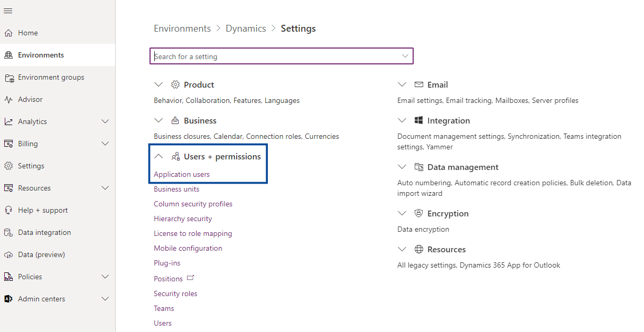Image resolution: width=644 pixels, height=332 pixels.
Task: Click the Advisor pulse icon
Action: click(x=8, y=99)
